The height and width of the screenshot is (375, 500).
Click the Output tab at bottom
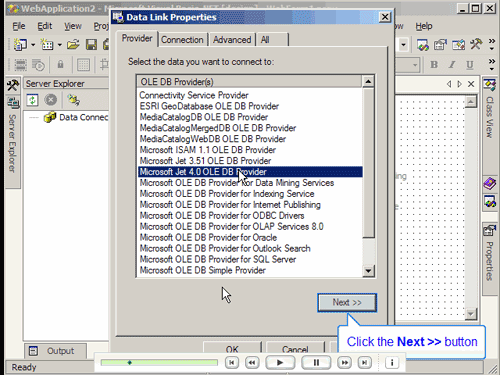(x=55, y=351)
